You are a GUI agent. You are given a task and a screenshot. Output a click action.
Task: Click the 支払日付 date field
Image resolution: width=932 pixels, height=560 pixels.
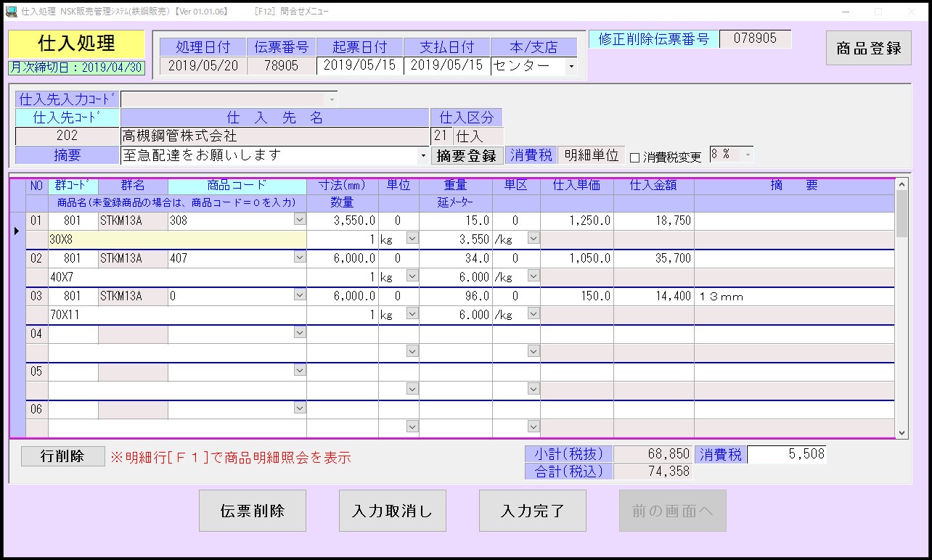pos(446,65)
